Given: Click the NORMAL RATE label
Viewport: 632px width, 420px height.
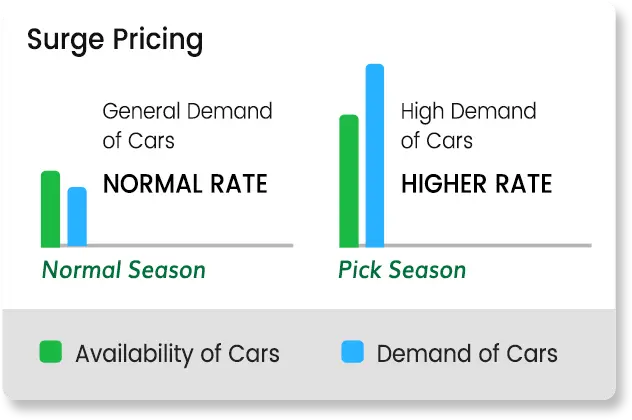Looking at the screenshot, I should [185, 184].
